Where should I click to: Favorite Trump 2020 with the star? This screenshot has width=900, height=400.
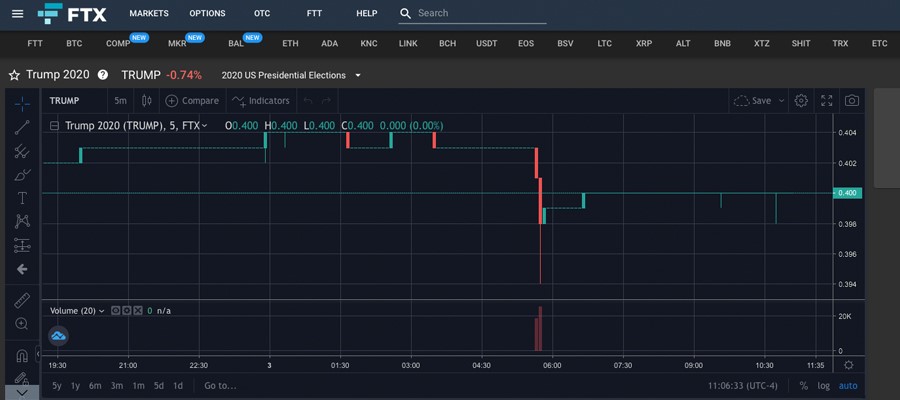coord(14,75)
